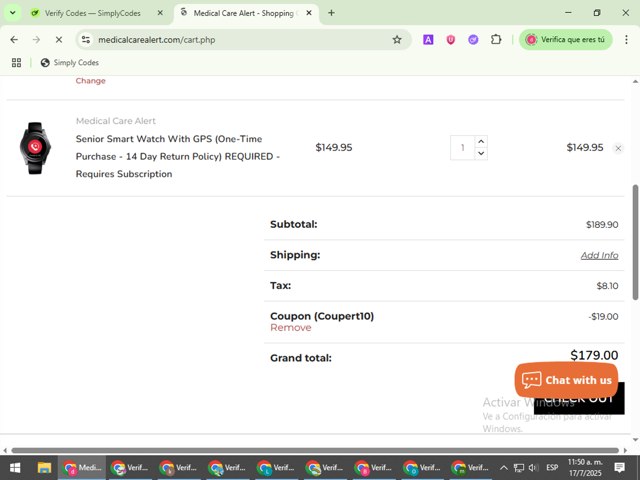The image size is (640, 480).
Task: Open the purple A extension
Action: pyautogui.click(x=428, y=40)
